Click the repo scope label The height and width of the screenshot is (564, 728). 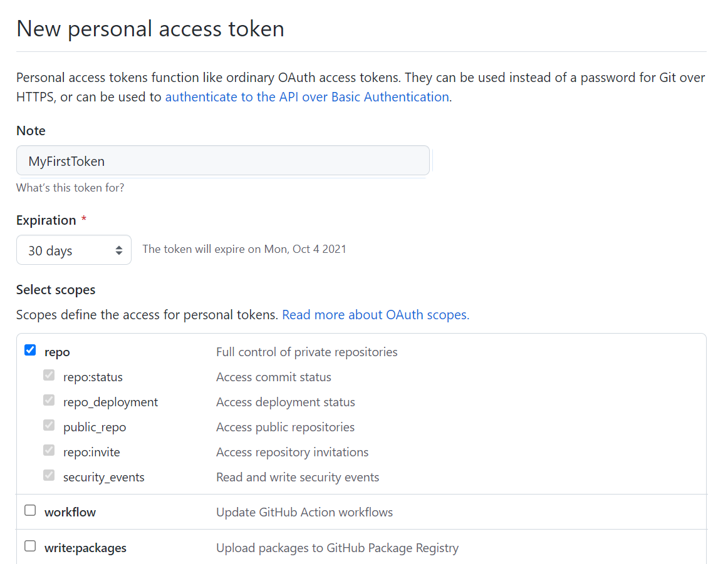(x=57, y=352)
